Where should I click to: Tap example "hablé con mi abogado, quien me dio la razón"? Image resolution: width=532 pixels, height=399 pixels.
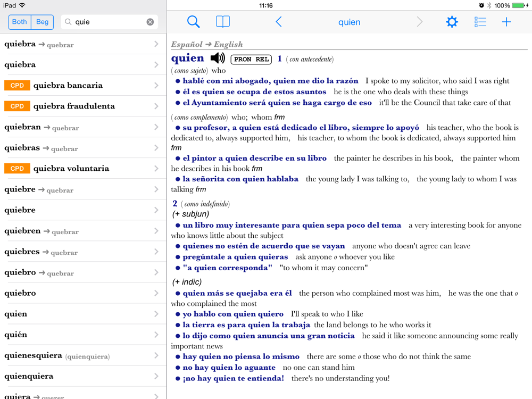270,81
